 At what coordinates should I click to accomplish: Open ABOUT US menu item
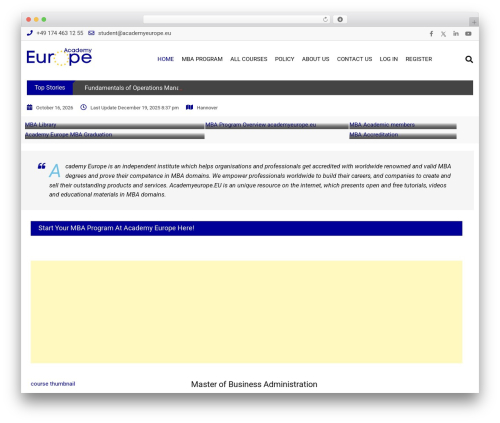(315, 59)
